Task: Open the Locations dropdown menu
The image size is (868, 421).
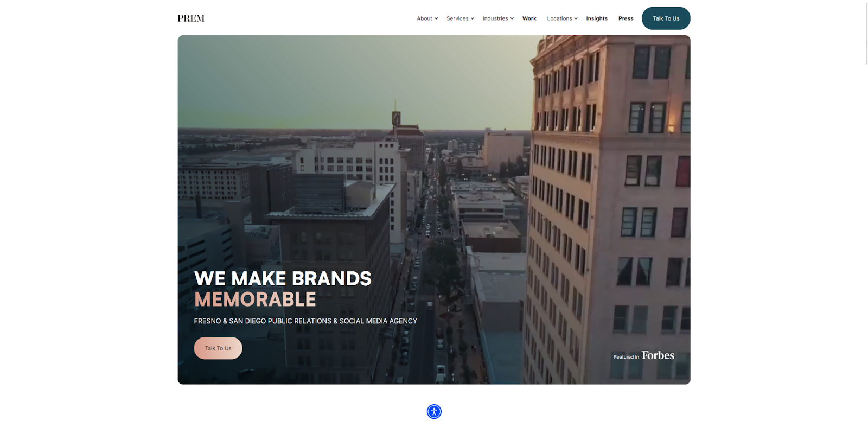Action: point(562,18)
